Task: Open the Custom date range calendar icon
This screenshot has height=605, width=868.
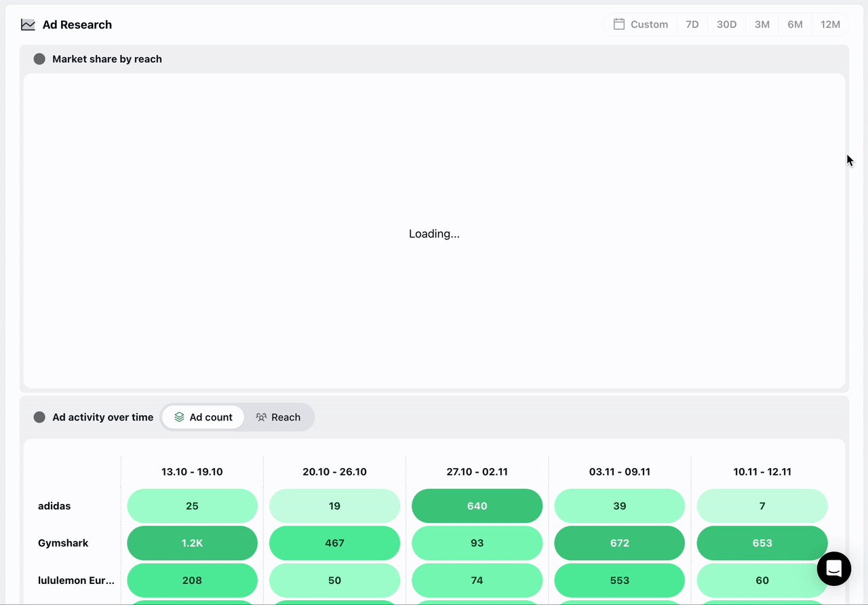Action: [618, 24]
